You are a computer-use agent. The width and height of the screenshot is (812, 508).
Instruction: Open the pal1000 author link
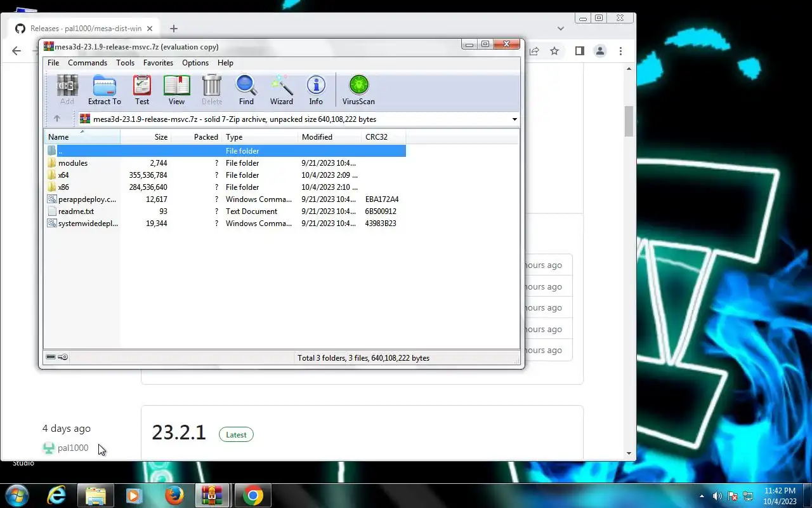(x=73, y=448)
